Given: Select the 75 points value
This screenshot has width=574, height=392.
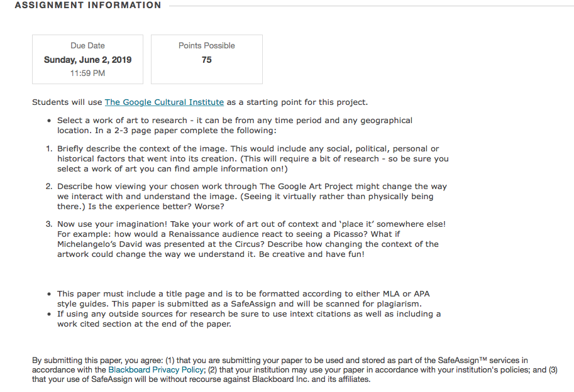Looking at the screenshot, I should pos(206,60).
